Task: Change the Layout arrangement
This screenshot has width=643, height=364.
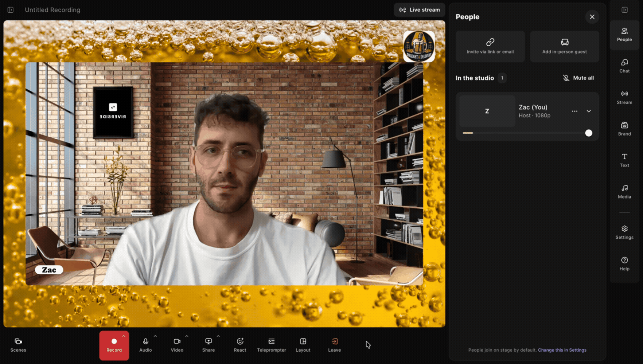Action: tap(303, 345)
